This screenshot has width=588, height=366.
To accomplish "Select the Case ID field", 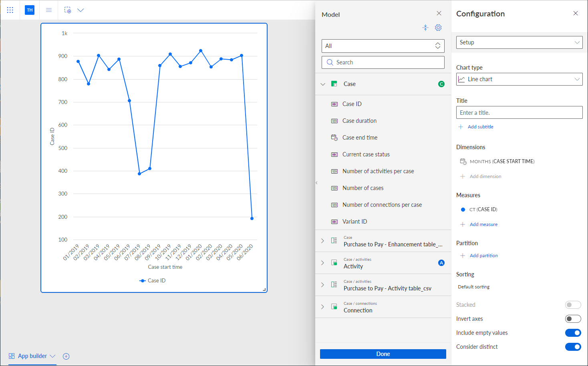I will click(x=352, y=104).
